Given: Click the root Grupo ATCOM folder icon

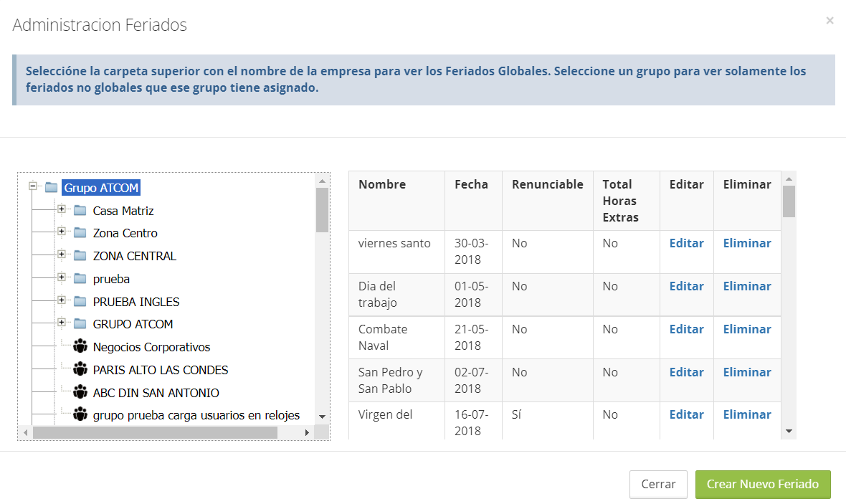Looking at the screenshot, I should (x=51, y=188).
